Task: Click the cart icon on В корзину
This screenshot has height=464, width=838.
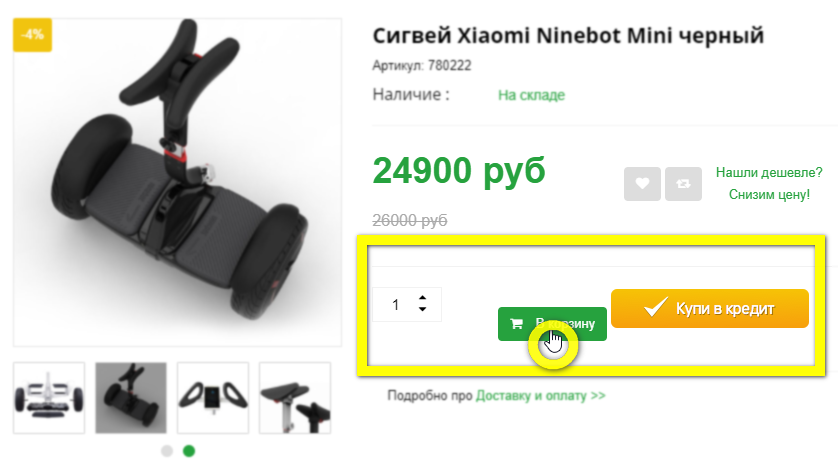Action: (516, 323)
